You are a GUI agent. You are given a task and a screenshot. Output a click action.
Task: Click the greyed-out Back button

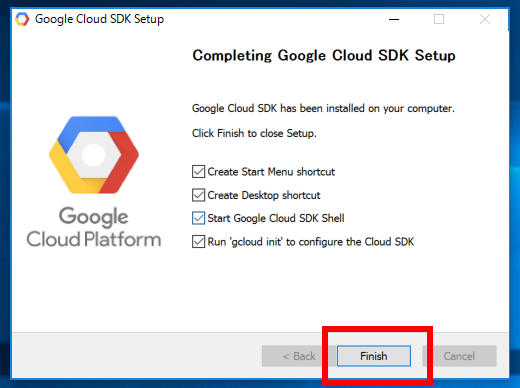pyautogui.click(x=299, y=356)
